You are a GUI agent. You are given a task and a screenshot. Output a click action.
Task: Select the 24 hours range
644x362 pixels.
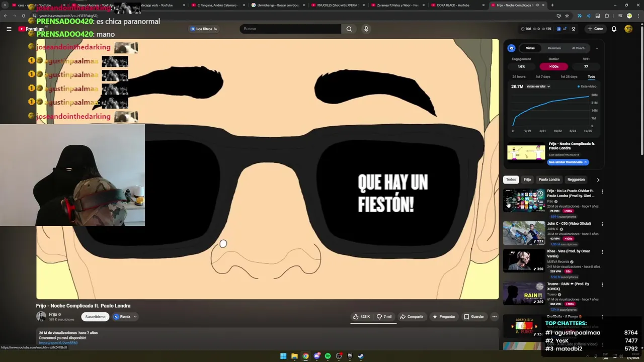coord(519,76)
